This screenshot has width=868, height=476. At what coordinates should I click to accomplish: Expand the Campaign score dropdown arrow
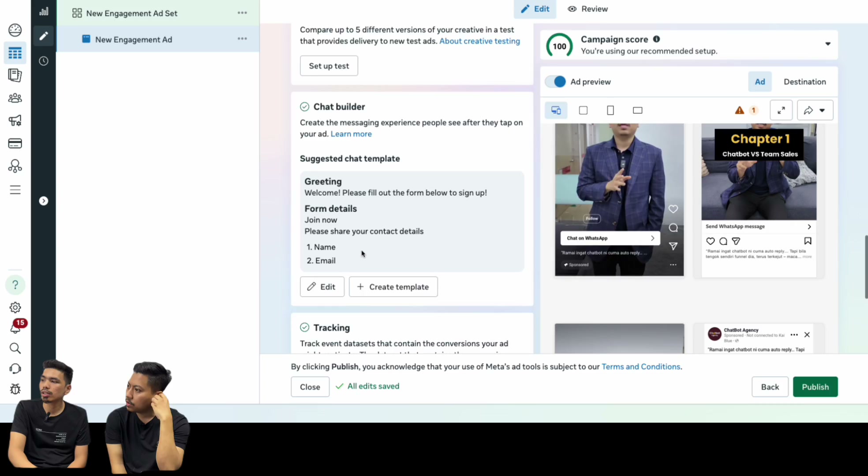[x=828, y=44]
